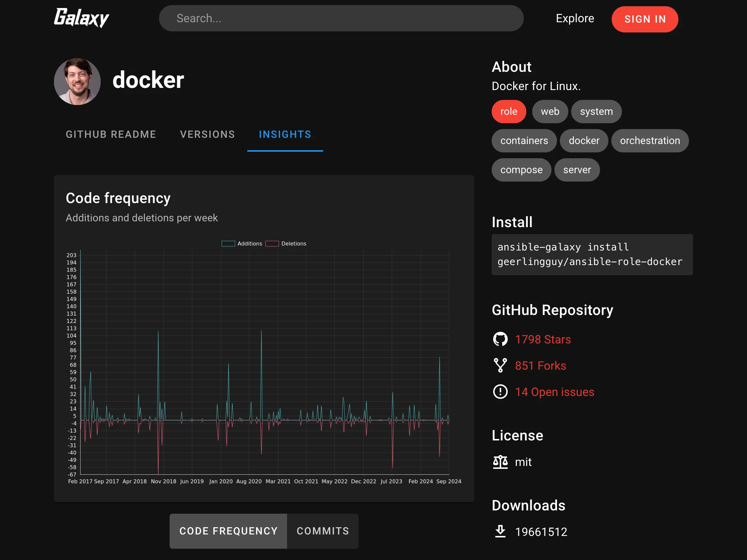Click the role tag chip
The height and width of the screenshot is (560, 747).
[509, 112]
